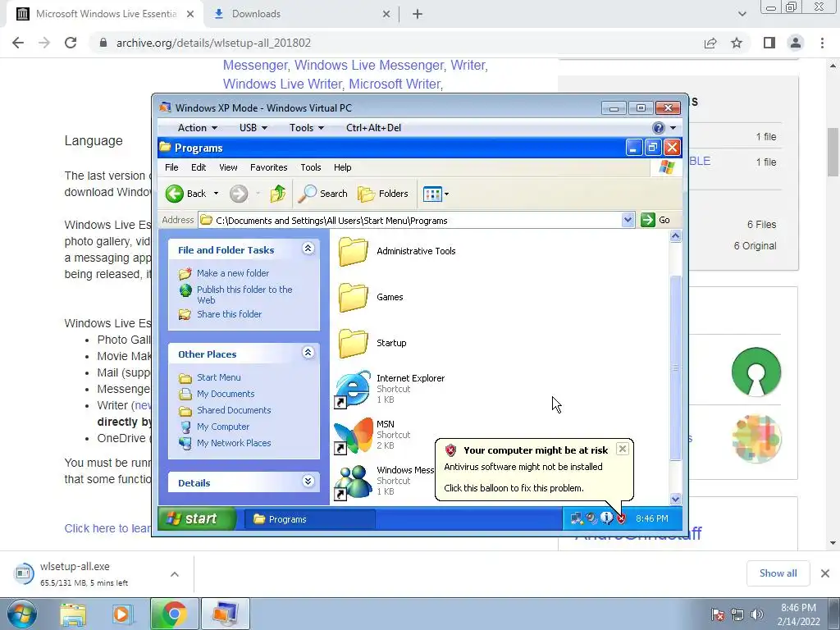Click the Go button beside address bar
840x630 pixels.
(x=655, y=220)
